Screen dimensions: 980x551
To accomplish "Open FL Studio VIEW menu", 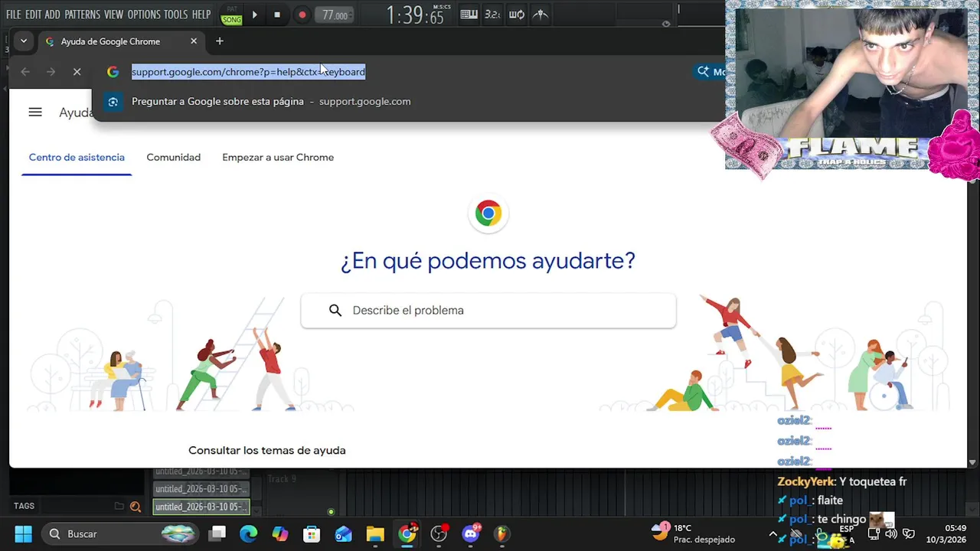I will point(113,15).
